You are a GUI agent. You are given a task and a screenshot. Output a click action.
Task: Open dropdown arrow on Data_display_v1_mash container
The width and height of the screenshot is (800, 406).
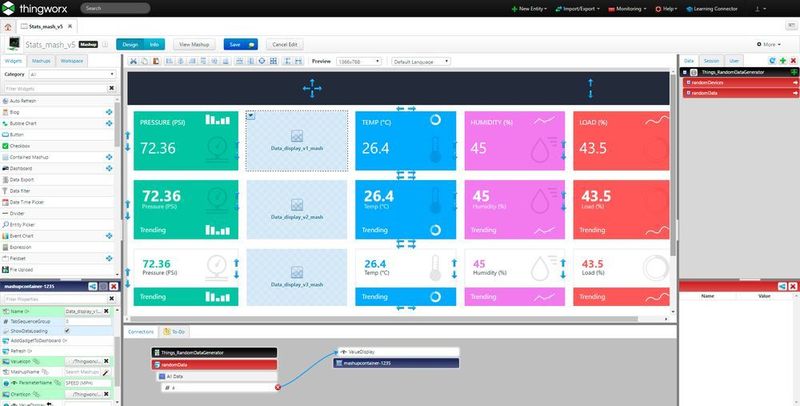pos(251,116)
